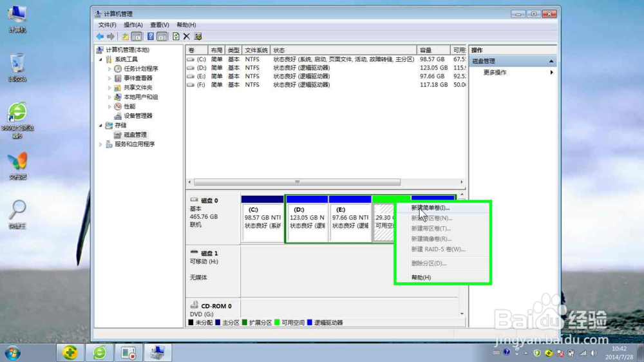Expand the 本地用户和组 tree node

(109, 97)
